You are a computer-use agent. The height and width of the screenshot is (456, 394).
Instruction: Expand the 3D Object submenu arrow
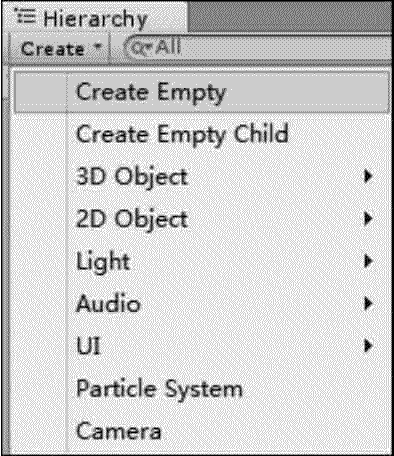(368, 176)
